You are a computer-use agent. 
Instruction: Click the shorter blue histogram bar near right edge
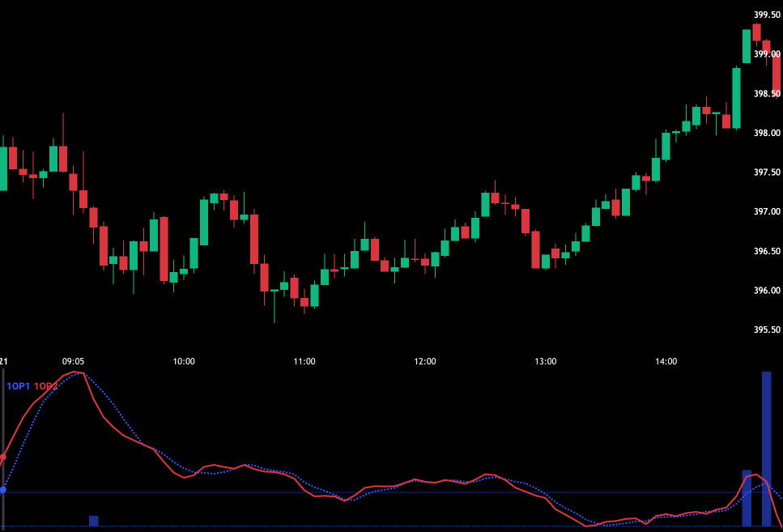click(747, 497)
